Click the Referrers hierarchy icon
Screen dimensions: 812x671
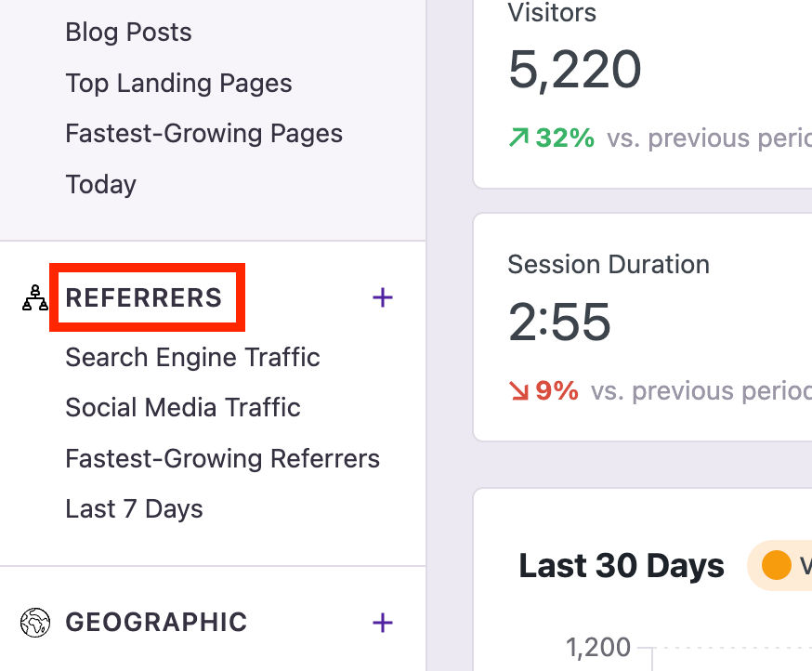point(34,297)
